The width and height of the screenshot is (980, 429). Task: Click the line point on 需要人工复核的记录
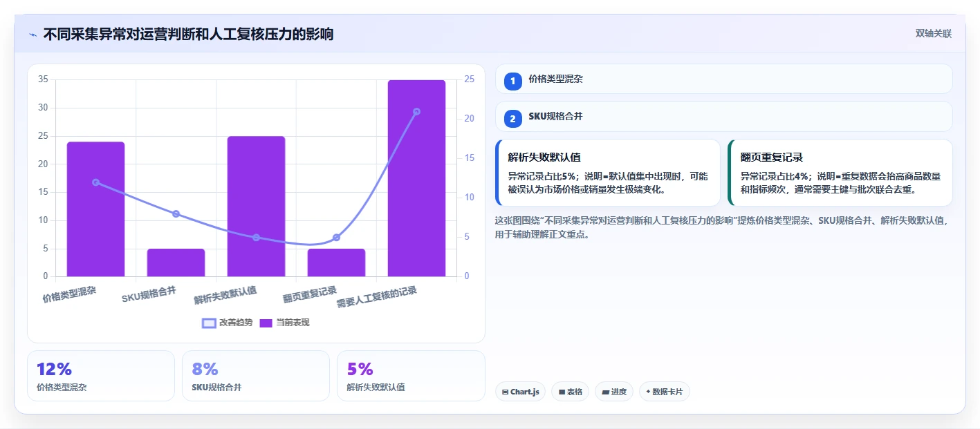pyautogui.click(x=416, y=111)
